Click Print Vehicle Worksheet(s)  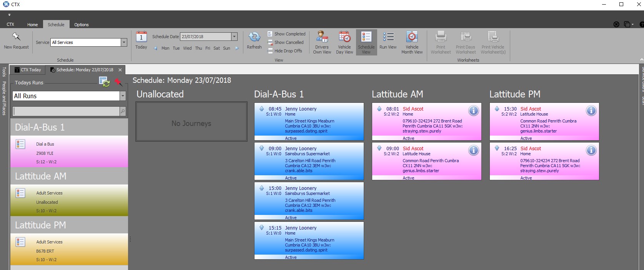point(493,42)
